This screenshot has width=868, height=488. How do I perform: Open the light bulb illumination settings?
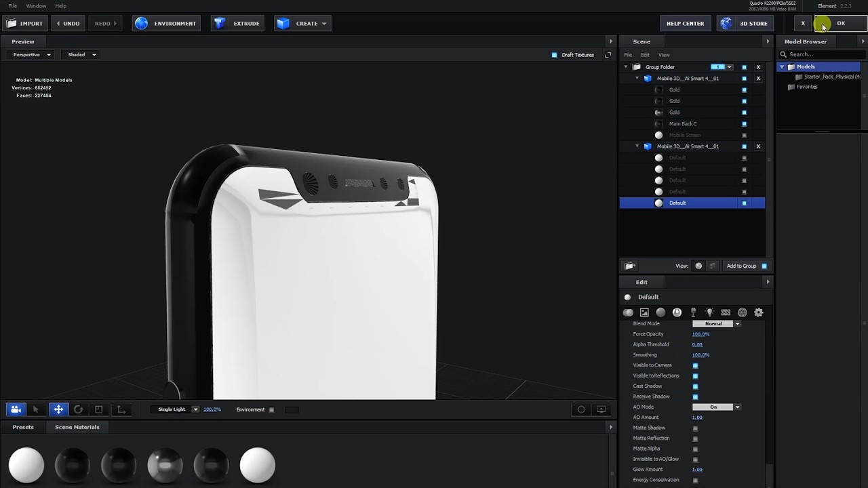tap(709, 312)
